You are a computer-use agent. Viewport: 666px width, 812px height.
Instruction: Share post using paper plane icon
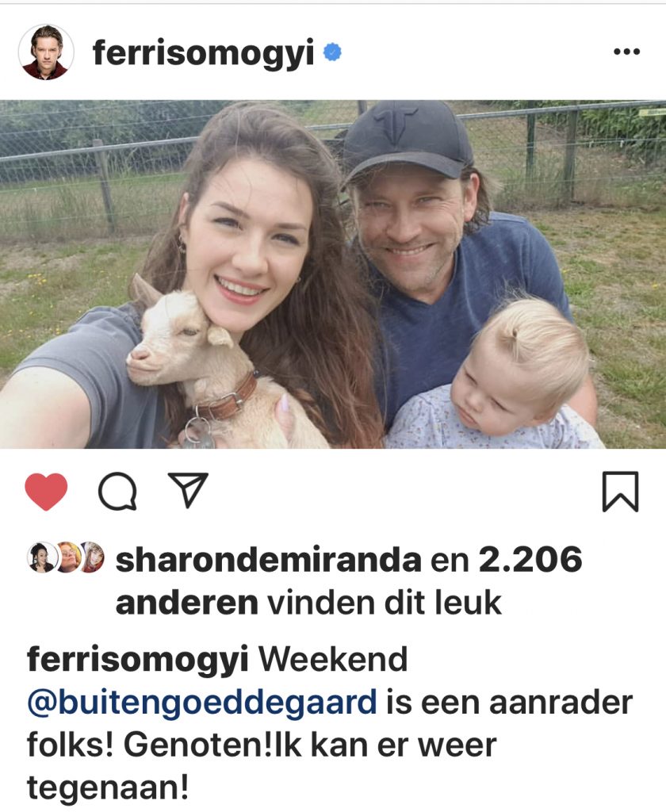point(189,489)
